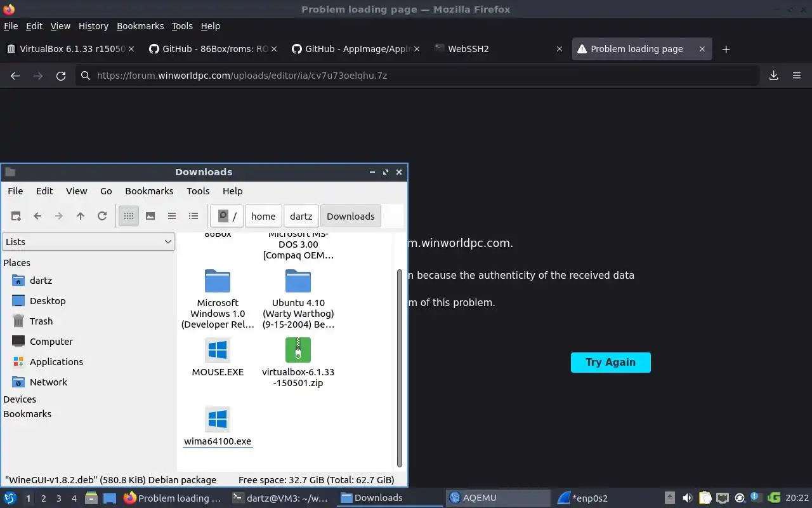
Task: Open volume control in system tray
Action: coord(687,498)
